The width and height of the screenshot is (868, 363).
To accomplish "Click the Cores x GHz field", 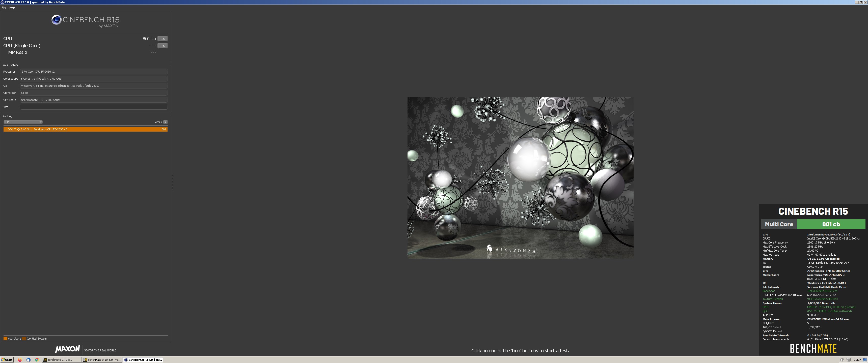I will pyautogui.click(x=93, y=78).
